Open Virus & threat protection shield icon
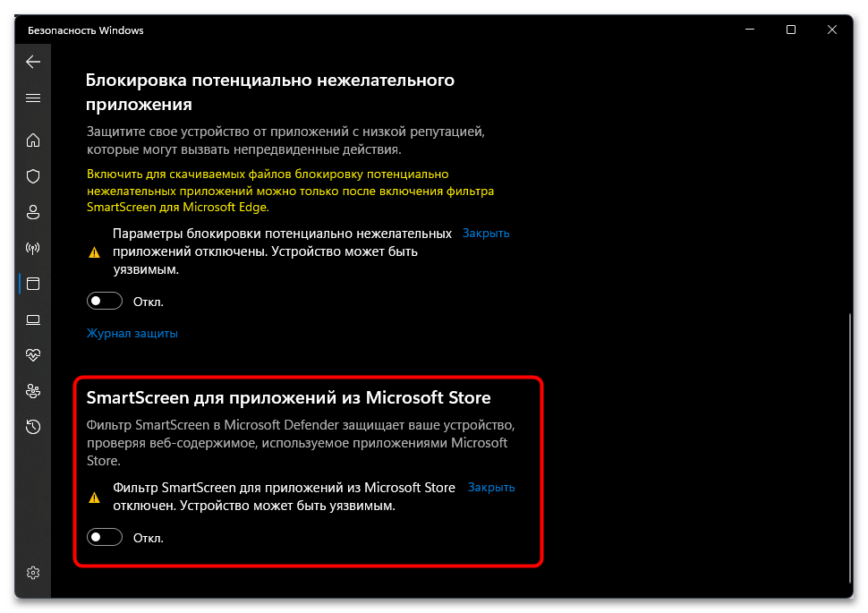The height and width of the screenshot is (613, 868). pyautogui.click(x=33, y=176)
